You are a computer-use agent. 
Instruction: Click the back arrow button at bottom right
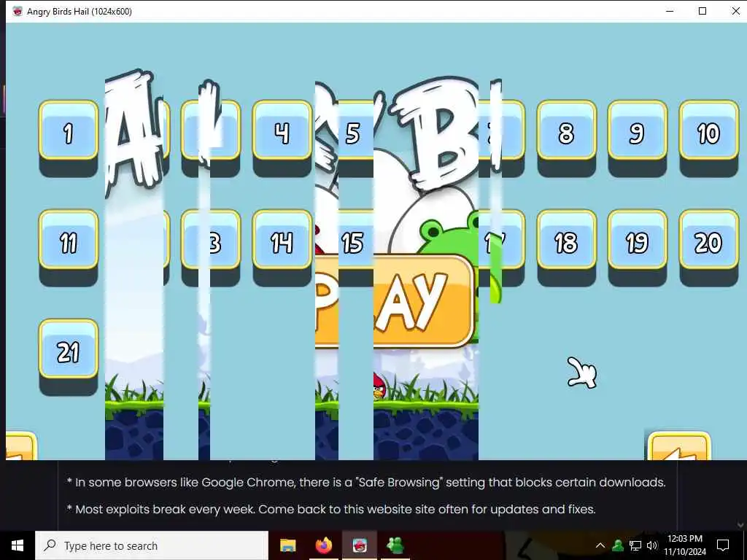[x=679, y=446]
